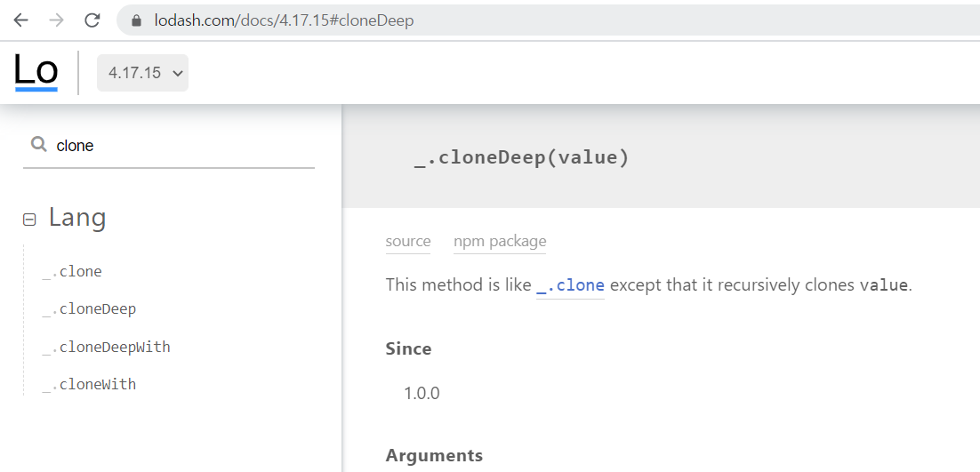Select _.clone in the sidebar
This screenshot has width=980, height=472.
[x=72, y=272]
